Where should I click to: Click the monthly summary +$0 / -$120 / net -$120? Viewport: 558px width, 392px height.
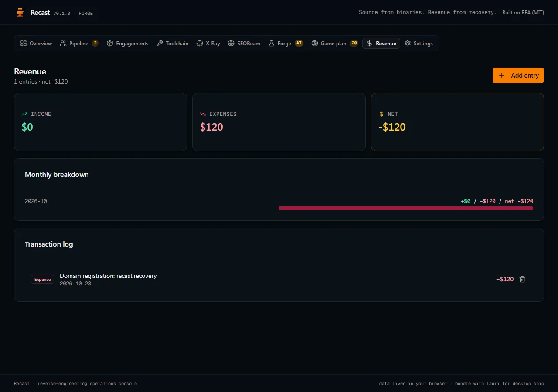[497, 201]
